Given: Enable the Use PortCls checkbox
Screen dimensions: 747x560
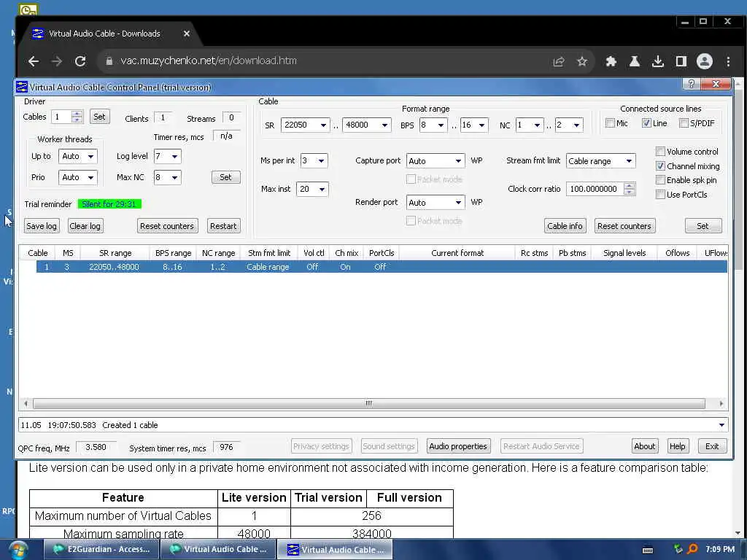Looking at the screenshot, I should click(660, 194).
